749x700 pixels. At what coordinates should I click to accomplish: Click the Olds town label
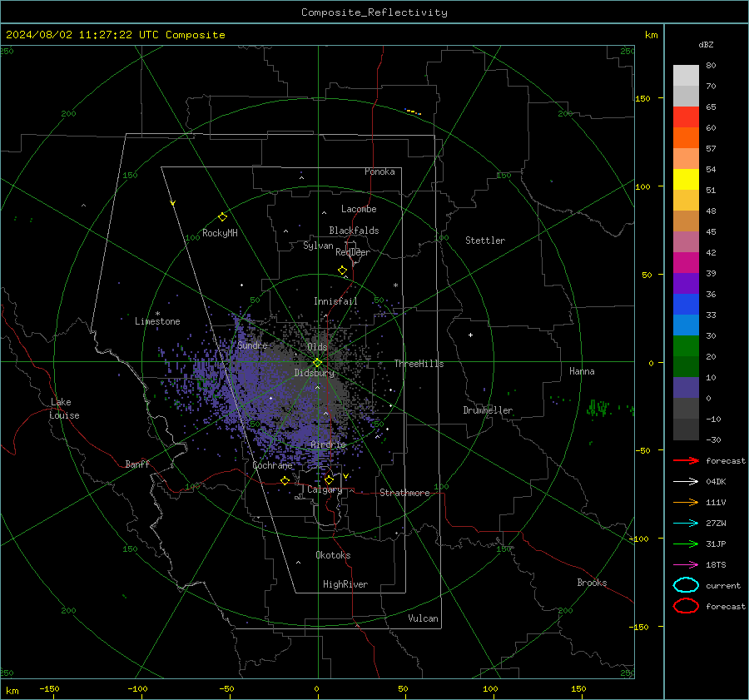tap(317, 347)
